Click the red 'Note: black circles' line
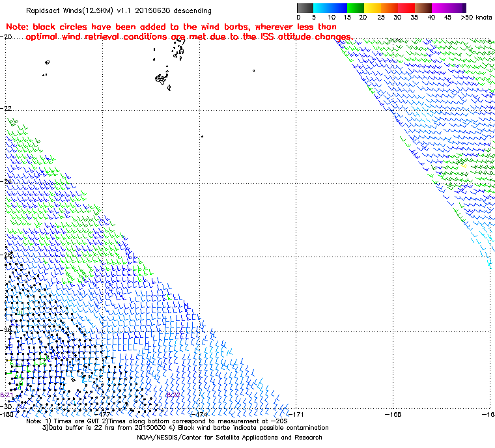Viewport: 495px width, 448px height. point(171,27)
